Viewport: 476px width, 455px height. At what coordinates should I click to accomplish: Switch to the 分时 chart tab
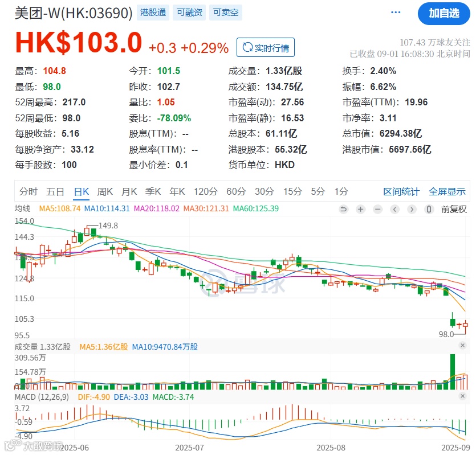coord(29,191)
